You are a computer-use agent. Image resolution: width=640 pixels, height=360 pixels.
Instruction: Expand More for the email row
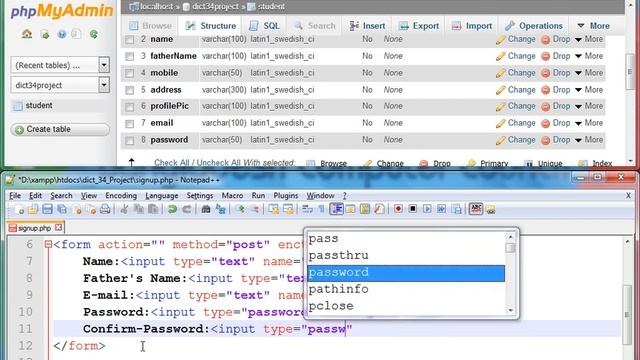589,123
